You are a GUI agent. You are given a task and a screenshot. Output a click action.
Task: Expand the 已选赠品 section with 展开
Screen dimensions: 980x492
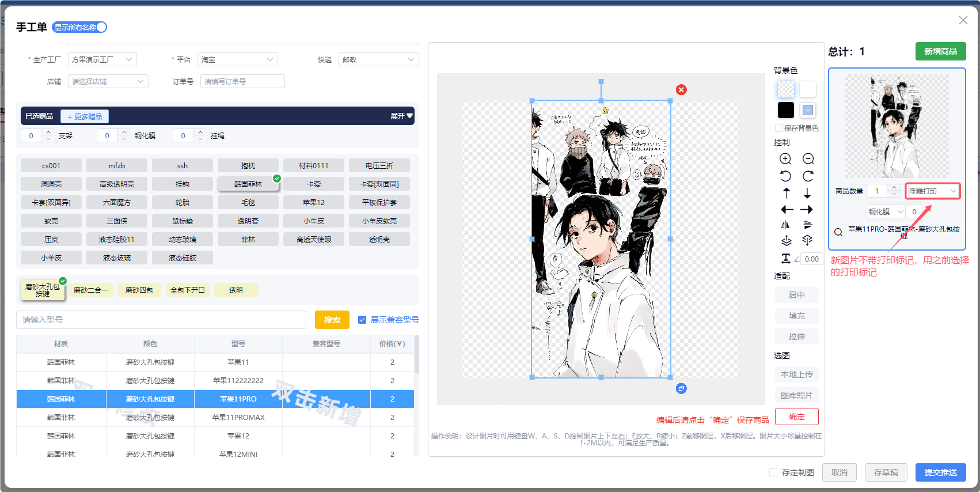coord(401,116)
